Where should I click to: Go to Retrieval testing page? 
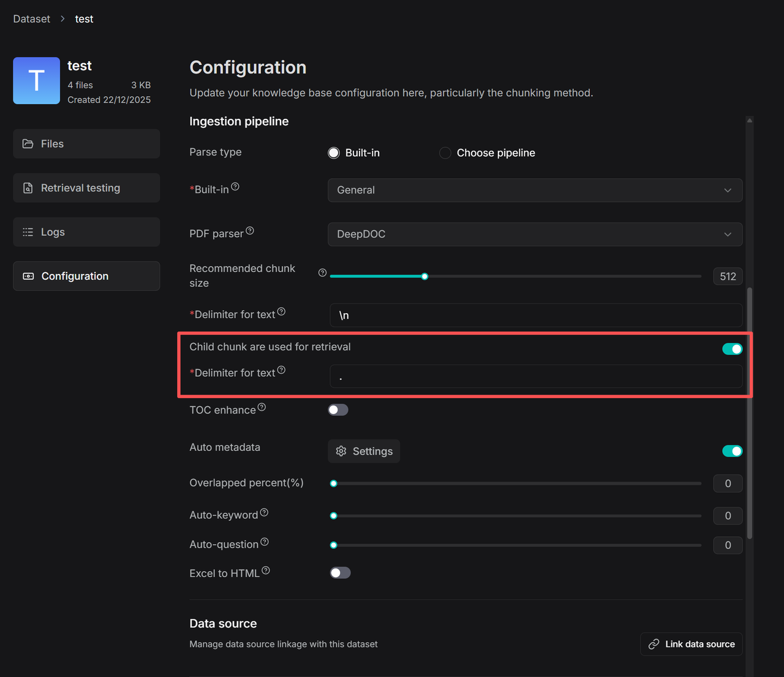tap(86, 188)
